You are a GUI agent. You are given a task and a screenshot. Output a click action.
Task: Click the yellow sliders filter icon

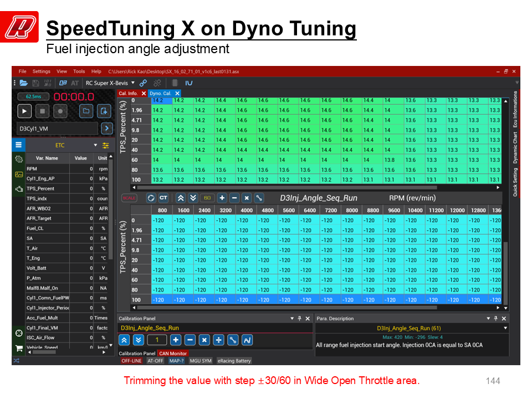[106, 146]
